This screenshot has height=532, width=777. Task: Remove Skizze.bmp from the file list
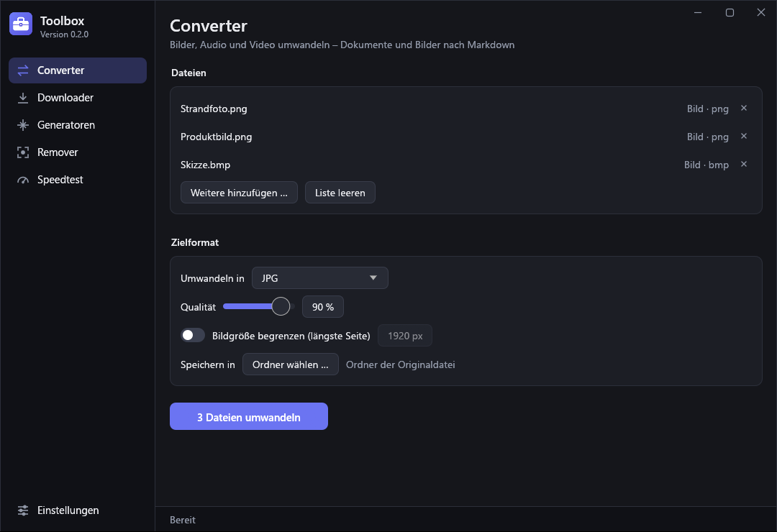click(744, 165)
